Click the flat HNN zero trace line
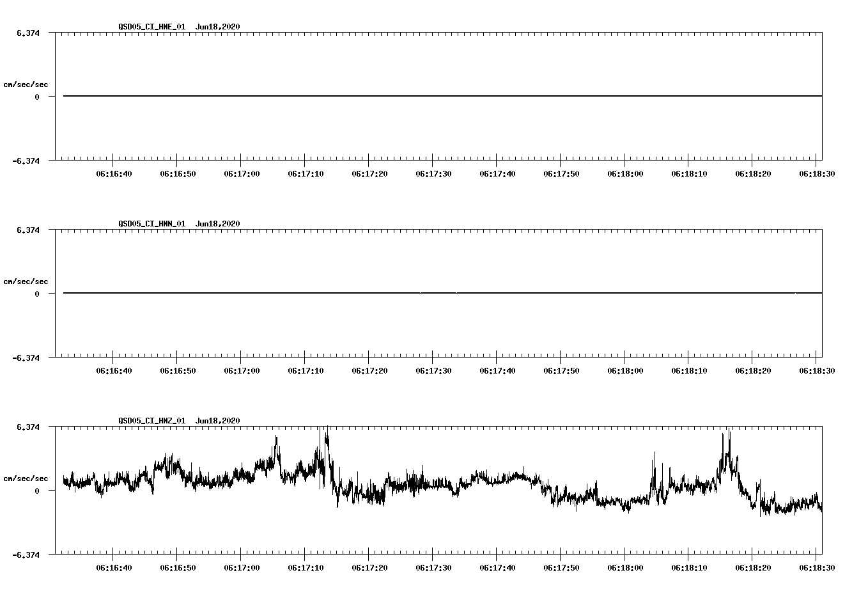This screenshot has height=591, width=868. (442, 293)
